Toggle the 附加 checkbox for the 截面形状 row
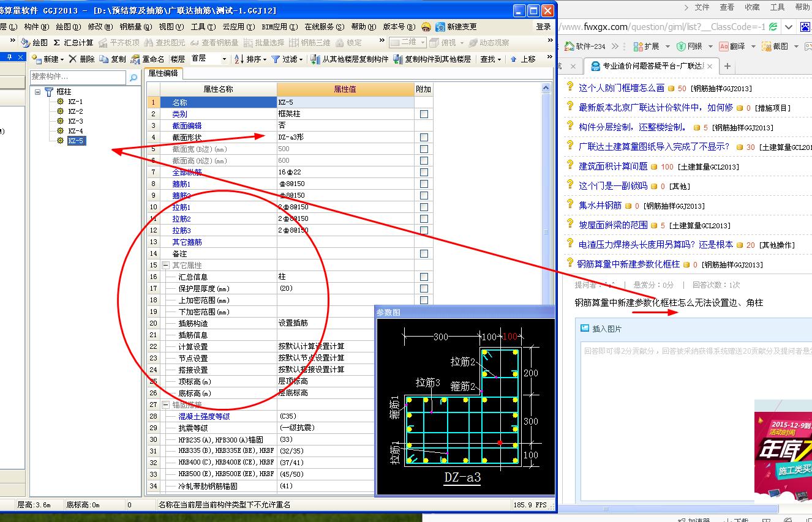Screen dimensions: 812x522 424,138
